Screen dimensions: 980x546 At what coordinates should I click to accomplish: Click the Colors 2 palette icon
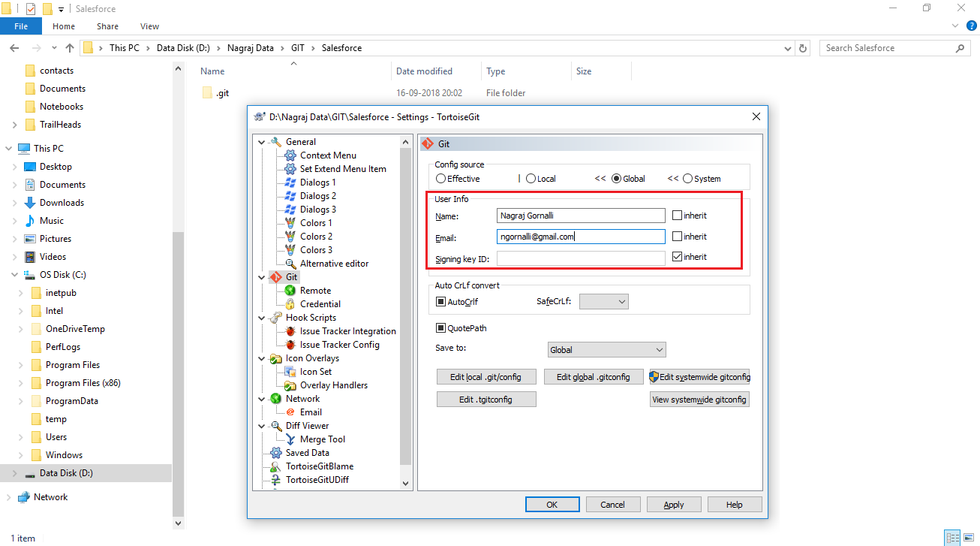(290, 237)
